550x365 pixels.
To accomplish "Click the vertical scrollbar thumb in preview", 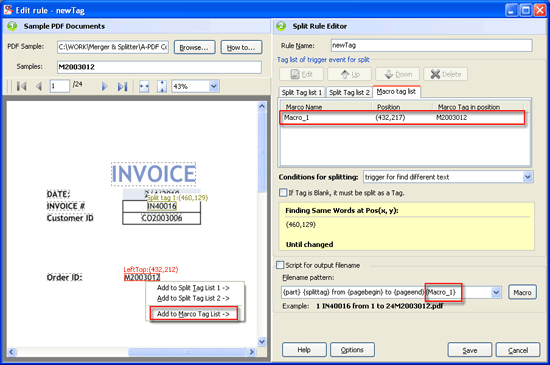I will [x=262, y=152].
